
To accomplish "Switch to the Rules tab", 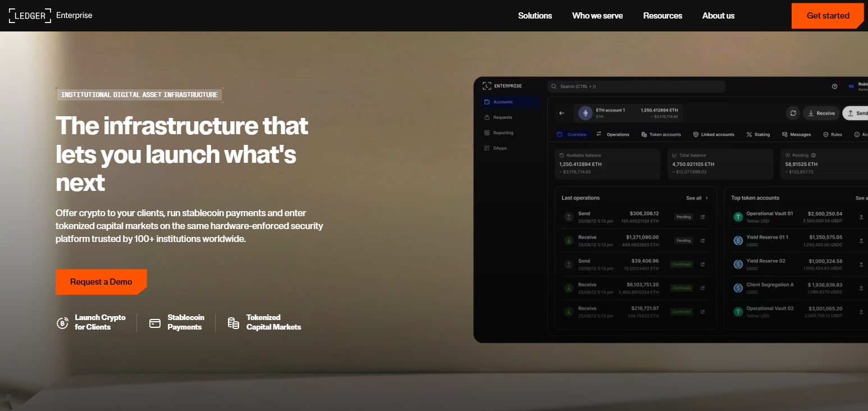I will [833, 135].
